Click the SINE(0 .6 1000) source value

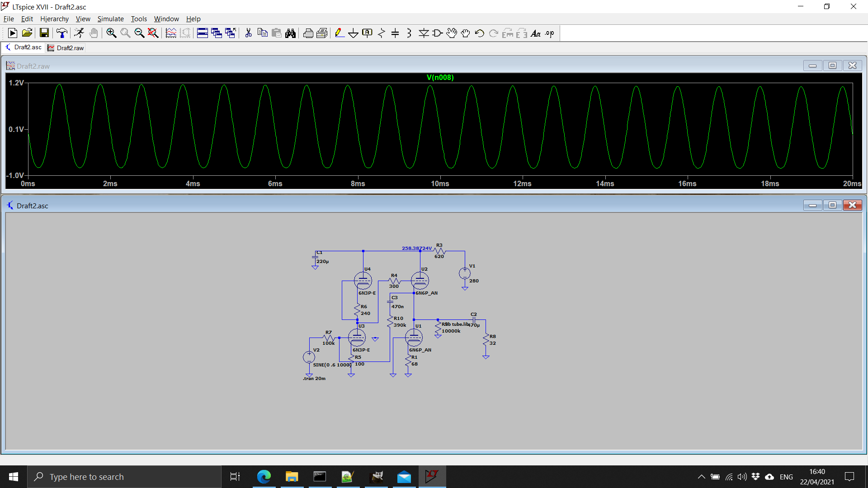332,365
